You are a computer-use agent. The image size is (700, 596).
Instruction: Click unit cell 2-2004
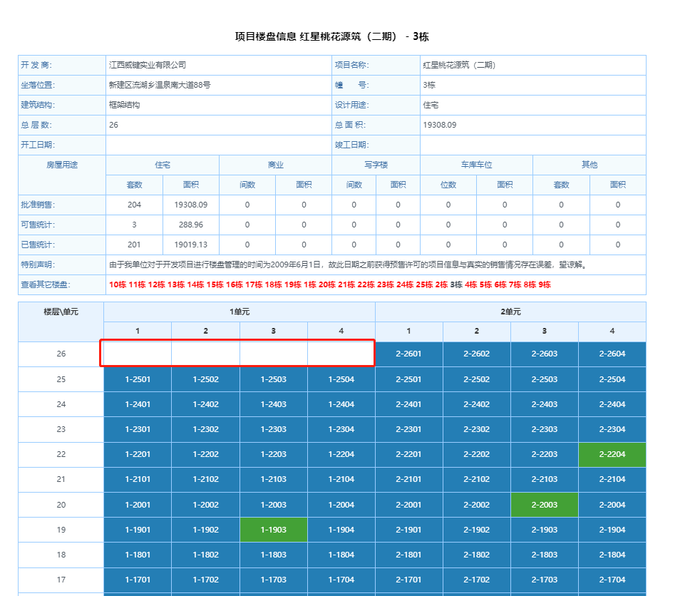tap(612, 505)
